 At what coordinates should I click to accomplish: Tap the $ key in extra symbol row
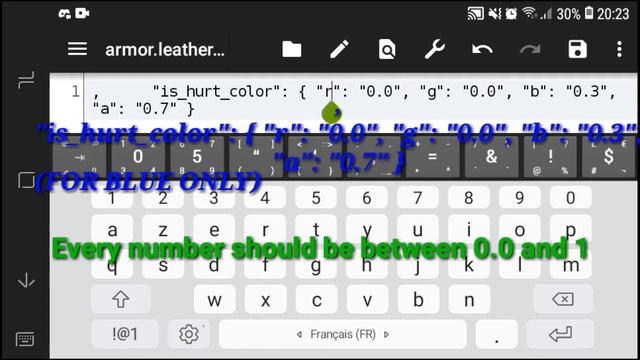point(609,157)
